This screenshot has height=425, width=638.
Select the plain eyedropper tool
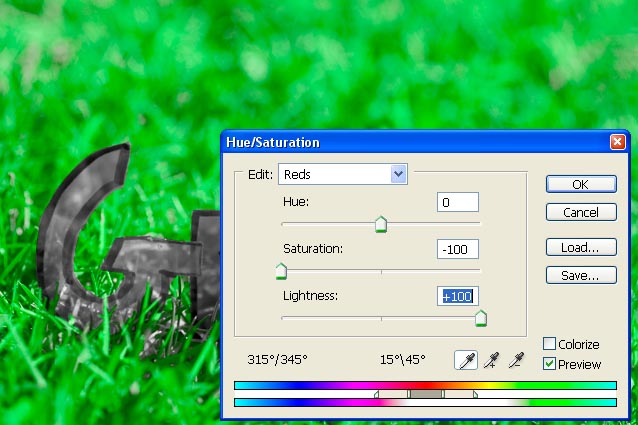(466, 360)
